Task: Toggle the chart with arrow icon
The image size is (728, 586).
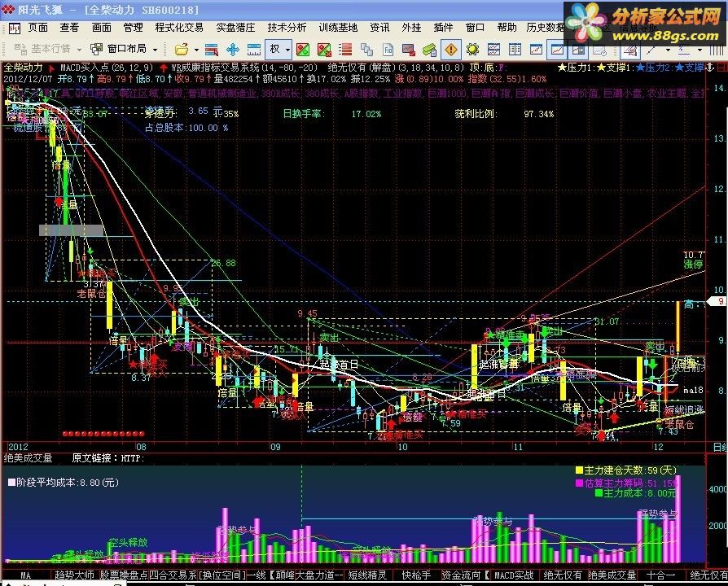Action: (x=578, y=50)
